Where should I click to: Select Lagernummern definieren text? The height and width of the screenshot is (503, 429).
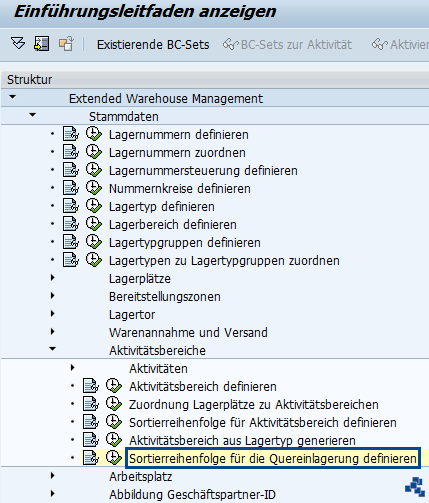[179, 135]
